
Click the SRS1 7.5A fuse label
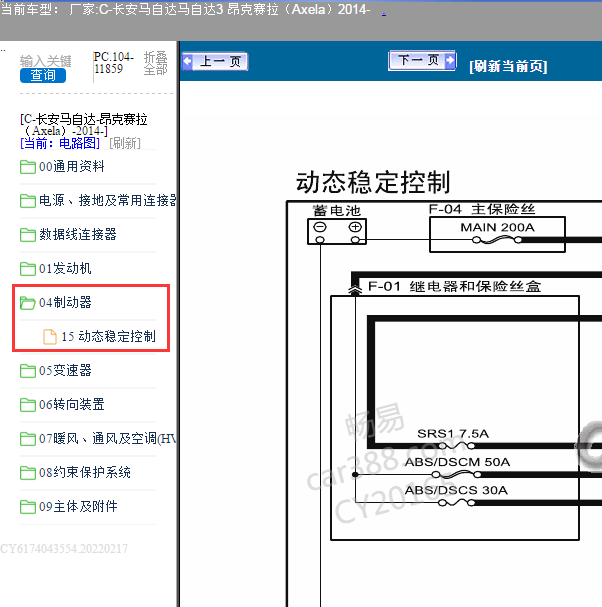[453, 433]
